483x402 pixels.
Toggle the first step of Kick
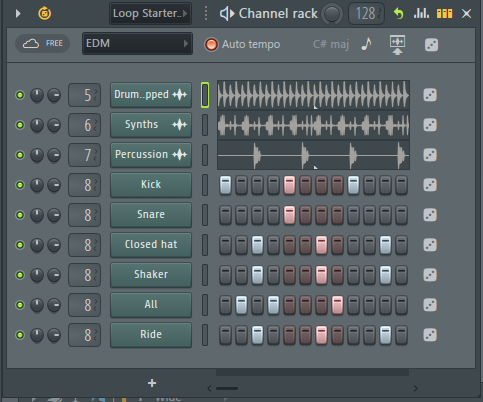226,185
